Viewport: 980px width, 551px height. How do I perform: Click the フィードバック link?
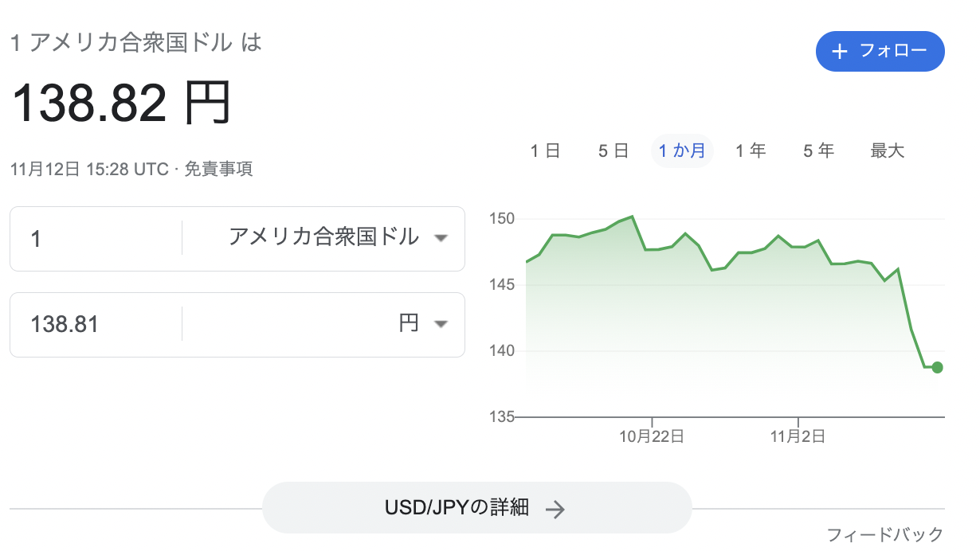[x=885, y=534]
